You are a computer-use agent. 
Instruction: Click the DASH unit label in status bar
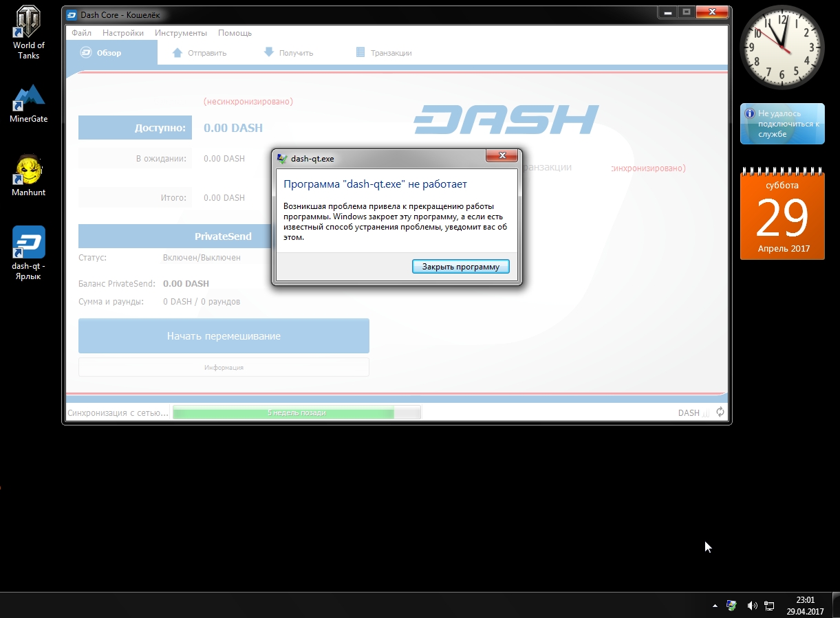(689, 412)
